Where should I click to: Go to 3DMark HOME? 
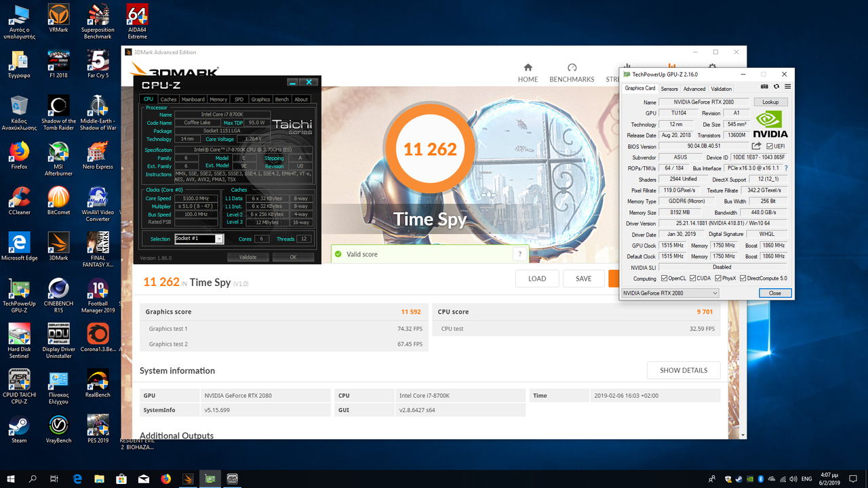tap(528, 73)
